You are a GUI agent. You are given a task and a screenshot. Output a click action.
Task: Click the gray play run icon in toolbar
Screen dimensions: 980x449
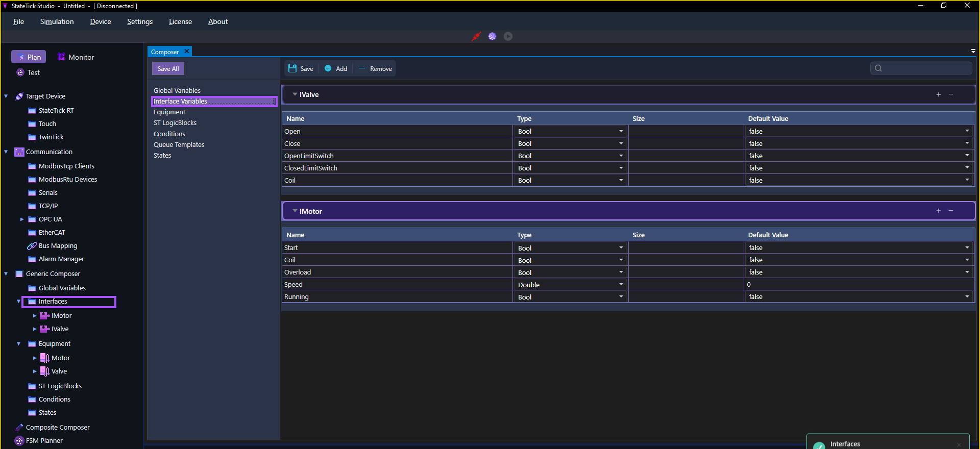[x=508, y=36]
